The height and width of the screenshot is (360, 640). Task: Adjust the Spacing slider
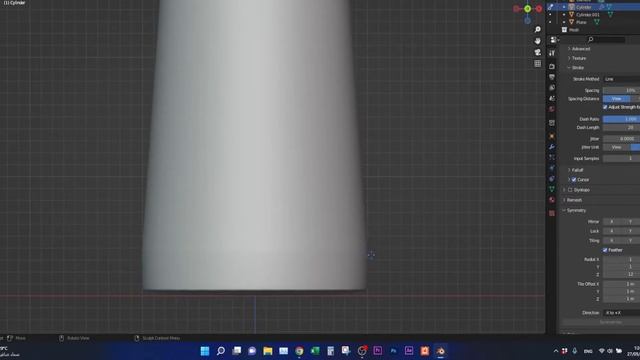pyautogui.click(x=621, y=90)
